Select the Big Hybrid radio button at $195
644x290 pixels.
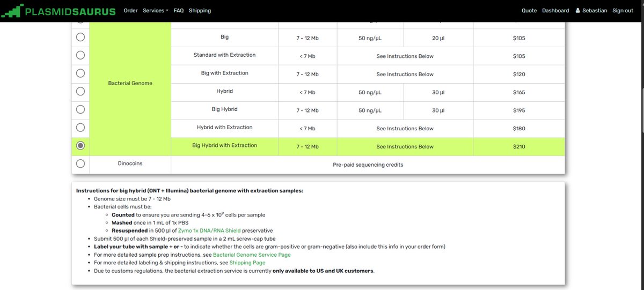tap(80, 109)
